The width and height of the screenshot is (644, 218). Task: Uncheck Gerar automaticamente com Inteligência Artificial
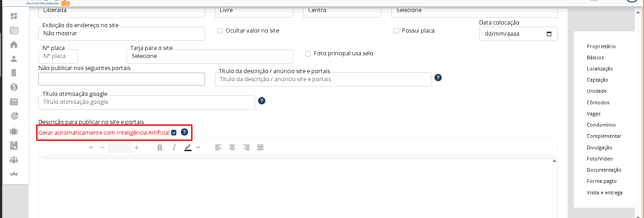[174, 132]
